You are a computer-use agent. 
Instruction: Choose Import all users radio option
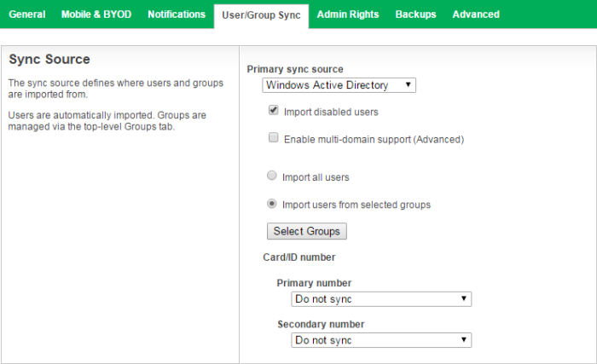point(272,176)
